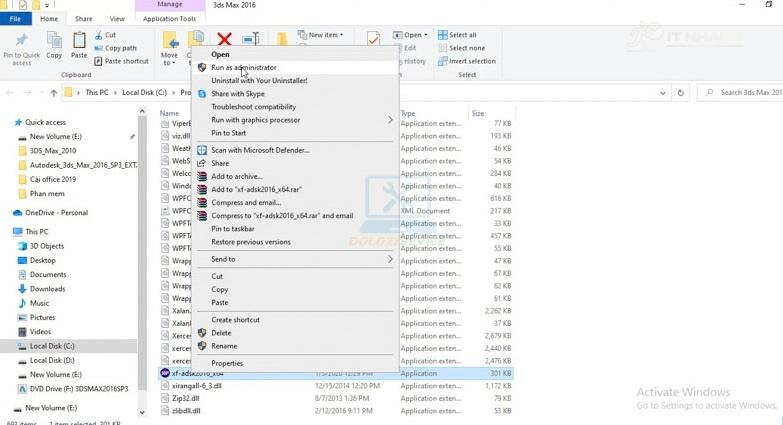The height and width of the screenshot is (425, 783).
Task: Select Run as administrator
Action: [295, 67]
